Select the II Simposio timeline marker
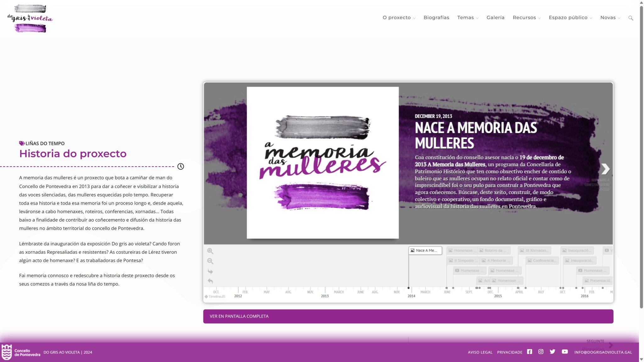This screenshot has width=644, height=362. pos(463,261)
